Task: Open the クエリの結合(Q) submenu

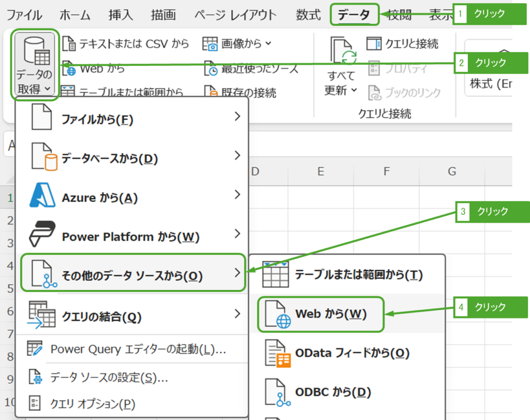Action: pos(132,314)
